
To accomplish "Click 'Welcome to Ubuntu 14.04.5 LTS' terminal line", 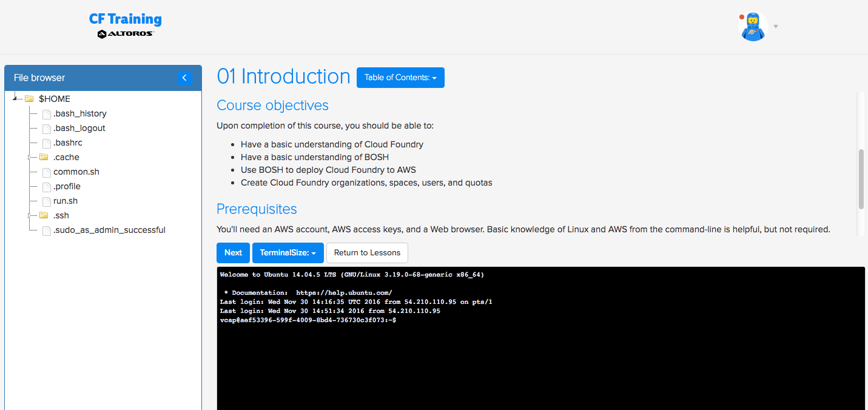I will click(x=352, y=274).
